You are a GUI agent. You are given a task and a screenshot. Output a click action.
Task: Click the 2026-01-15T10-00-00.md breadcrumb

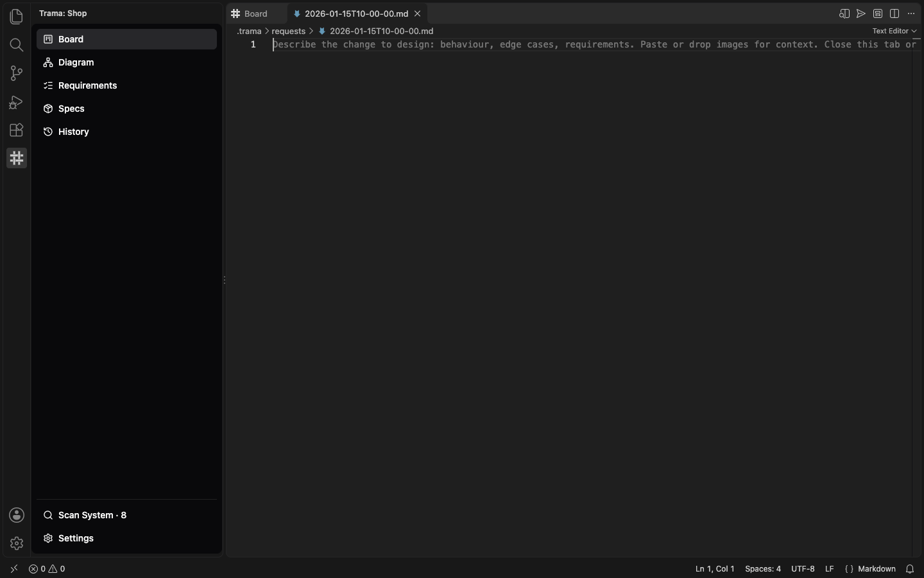point(376,31)
